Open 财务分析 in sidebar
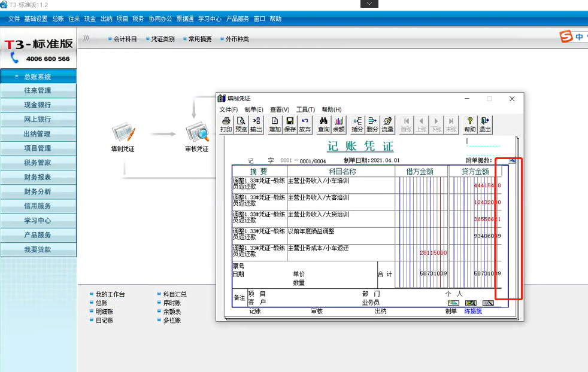 (x=38, y=191)
